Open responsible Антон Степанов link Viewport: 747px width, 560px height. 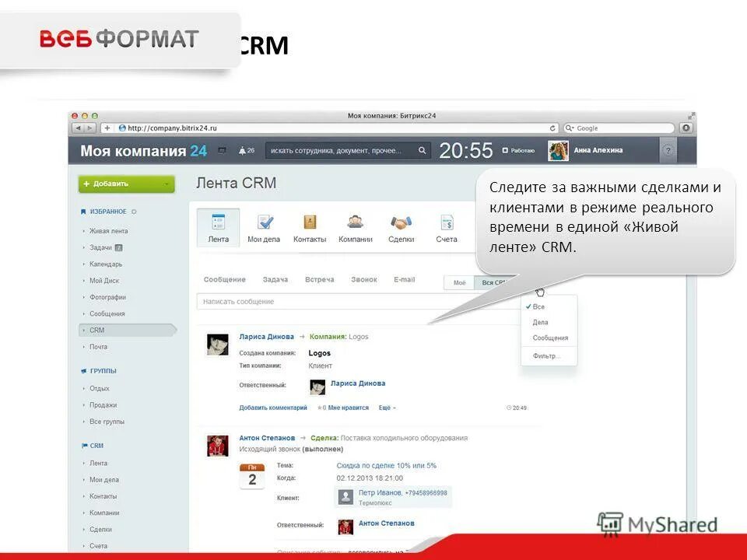pos(387,523)
